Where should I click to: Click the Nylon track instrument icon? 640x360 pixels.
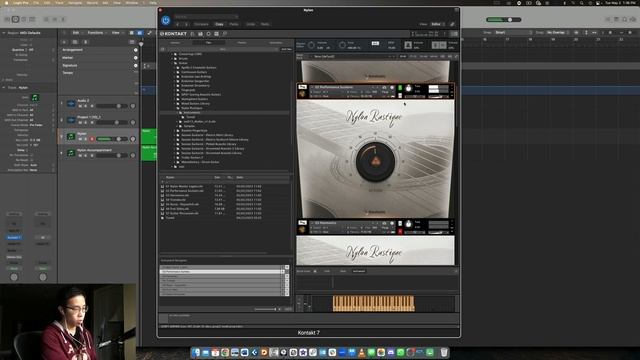coord(71,136)
